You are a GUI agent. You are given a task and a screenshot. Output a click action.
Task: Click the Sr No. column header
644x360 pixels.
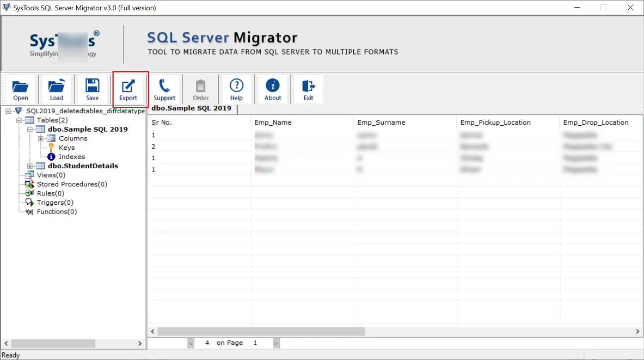click(199, 123)
